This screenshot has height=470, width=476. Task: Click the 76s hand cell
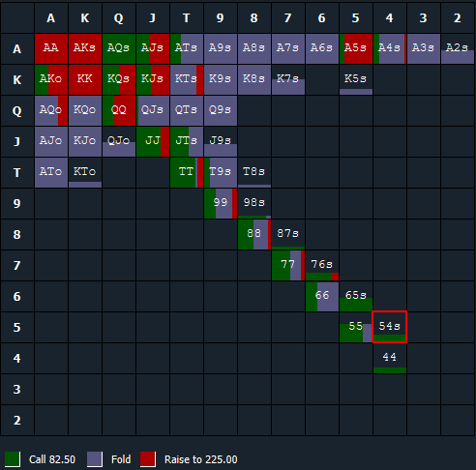(322, 265)
